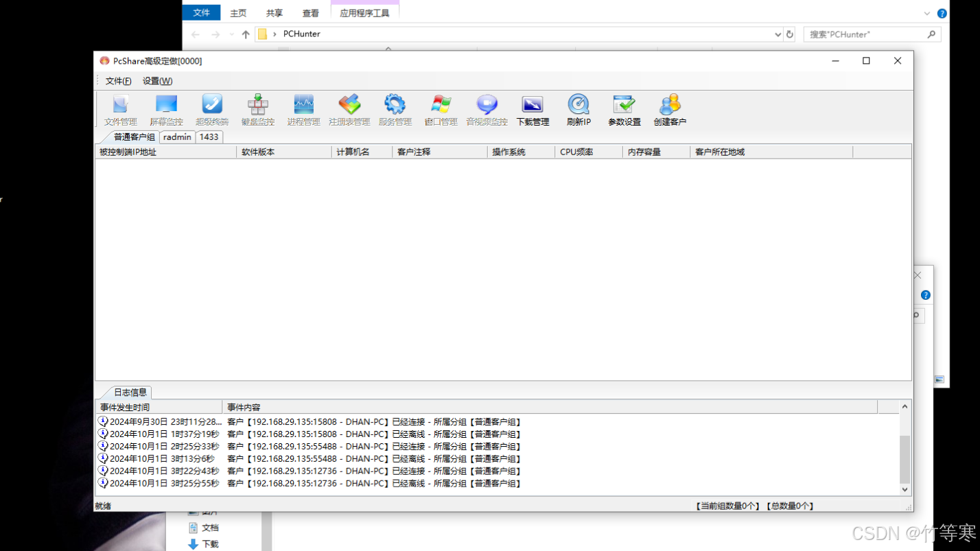Click Explorer address bar refresh icon
The width and height of the screenshot is (980, 551).
tap(790, 34)
